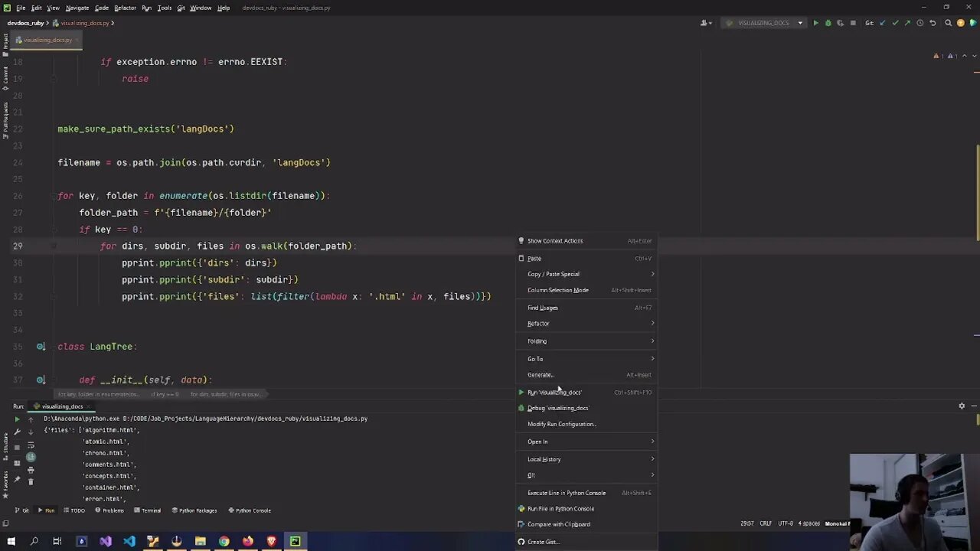Expand the Local History submenu
Viewport: 980px width, 551px height.
point(586,459)
